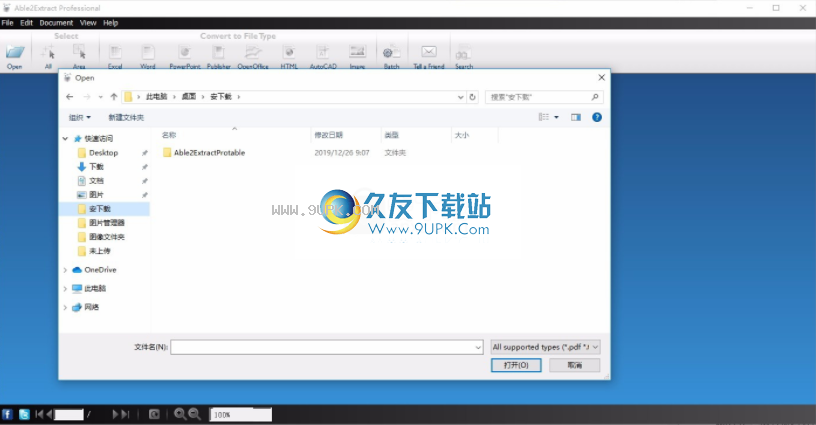The image size is (816, 425).
Task: Open the Document menu
Action: click(56, 23)
